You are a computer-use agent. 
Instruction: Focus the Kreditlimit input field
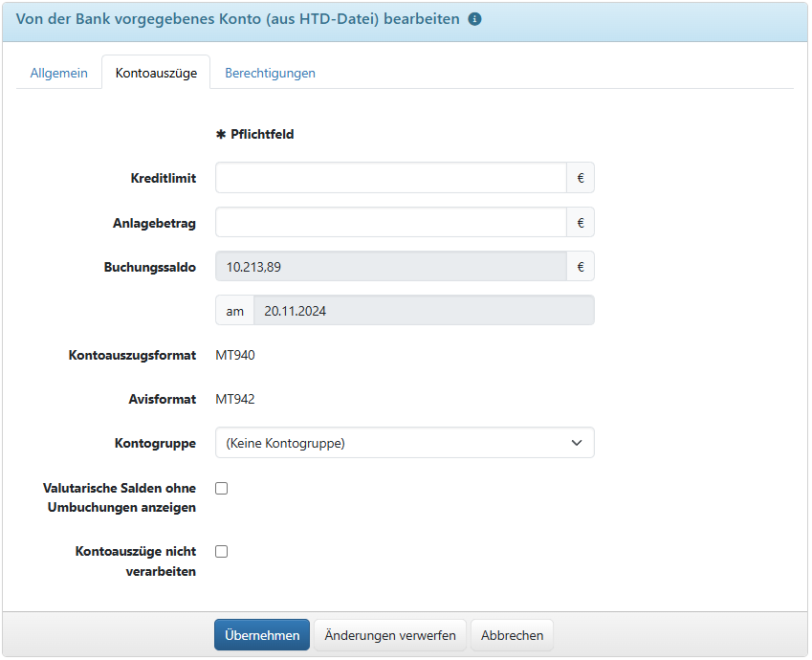(x=391, y=178)
